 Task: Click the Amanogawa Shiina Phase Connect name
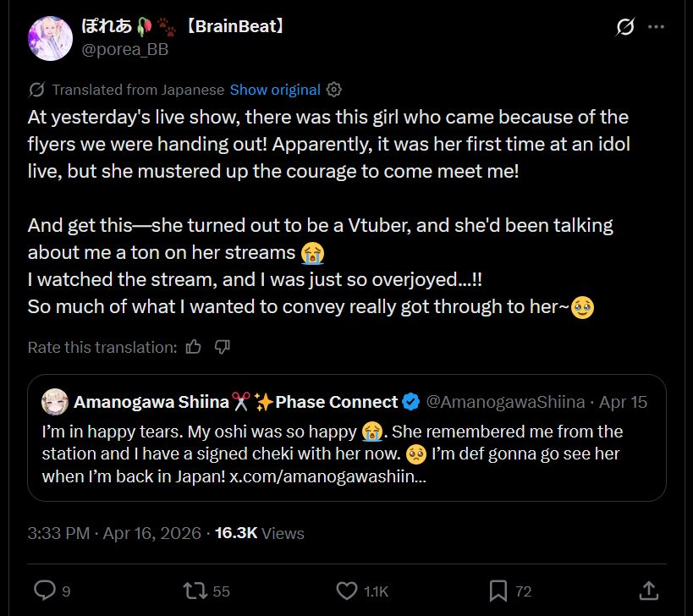(235, 402)
